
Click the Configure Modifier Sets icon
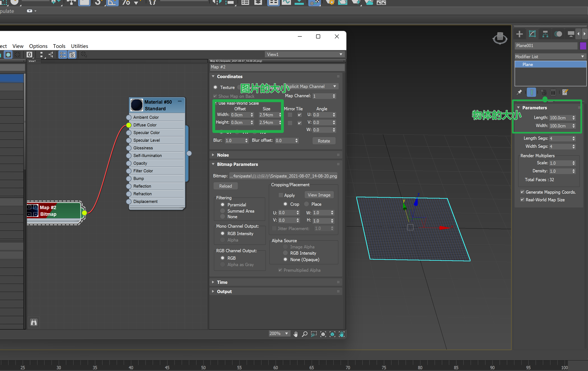(565, 92)
